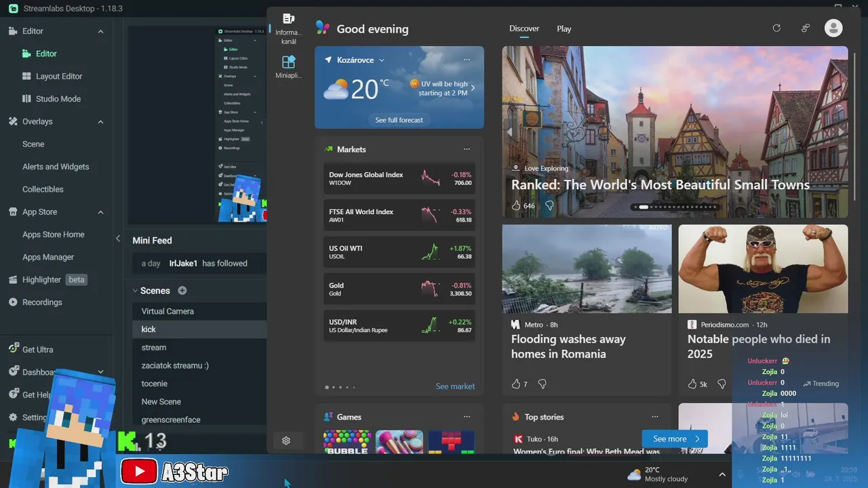Add a new scene with plus icon
The image size is (868, 488).
pos(182,290)
